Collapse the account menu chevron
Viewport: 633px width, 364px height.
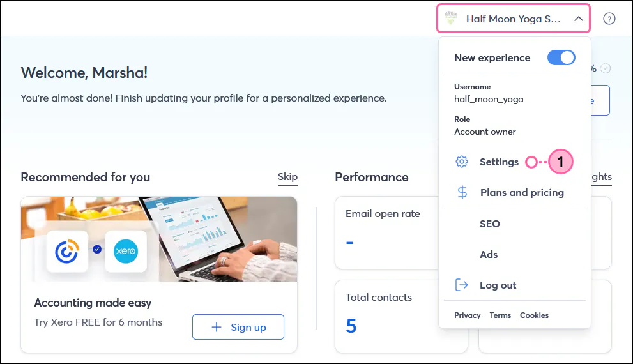click(578, 19)
